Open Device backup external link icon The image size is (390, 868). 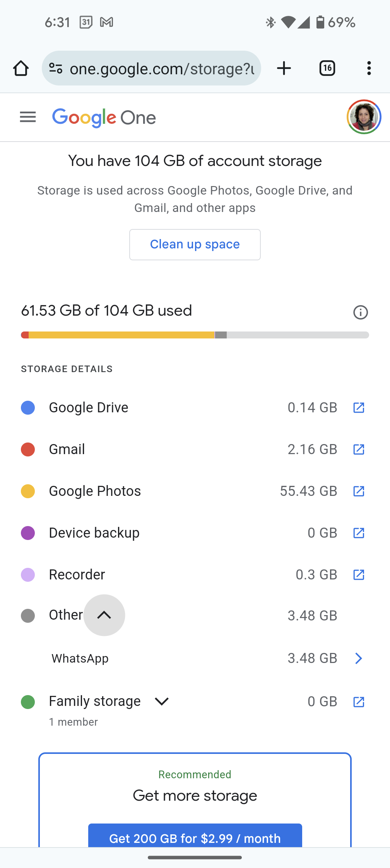tap(359, 533)
